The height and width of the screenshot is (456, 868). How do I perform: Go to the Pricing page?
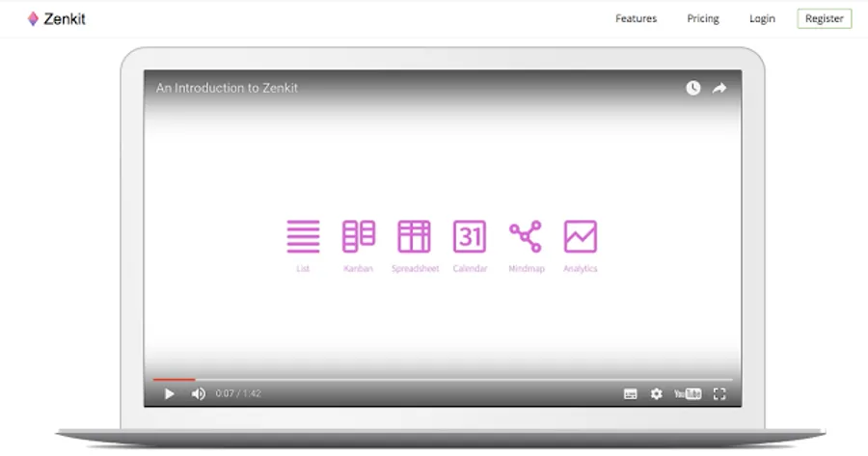coord(703,18)
